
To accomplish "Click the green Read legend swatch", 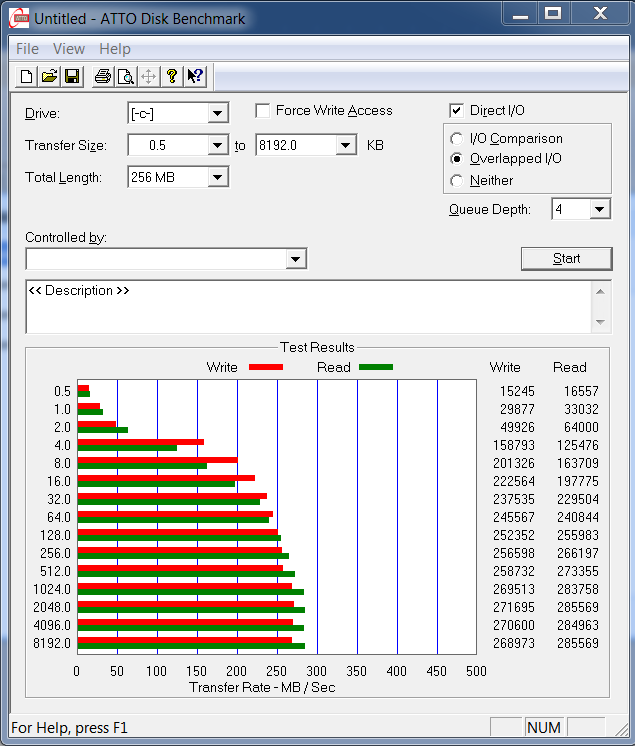I will pos(376,367).
